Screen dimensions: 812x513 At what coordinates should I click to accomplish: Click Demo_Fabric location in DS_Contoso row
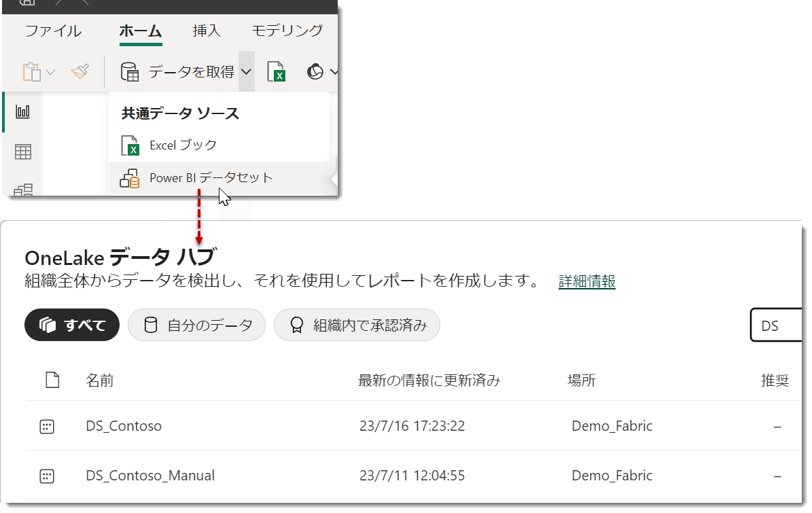click(x=612, y=426)
